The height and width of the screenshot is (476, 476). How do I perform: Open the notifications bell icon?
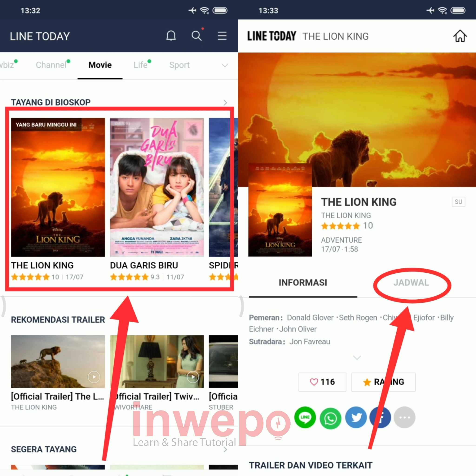[171, 36]
